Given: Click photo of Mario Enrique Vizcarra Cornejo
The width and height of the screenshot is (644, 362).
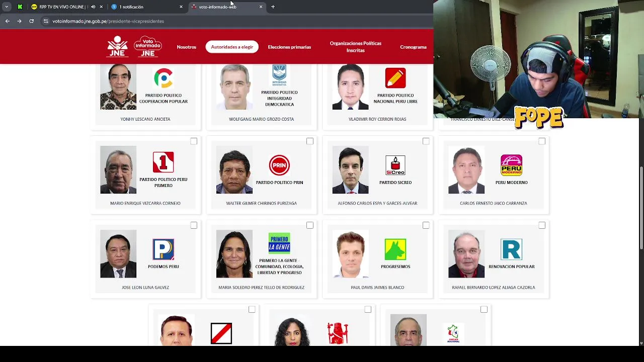Looking at the screenshot, I should click(118, 169).
